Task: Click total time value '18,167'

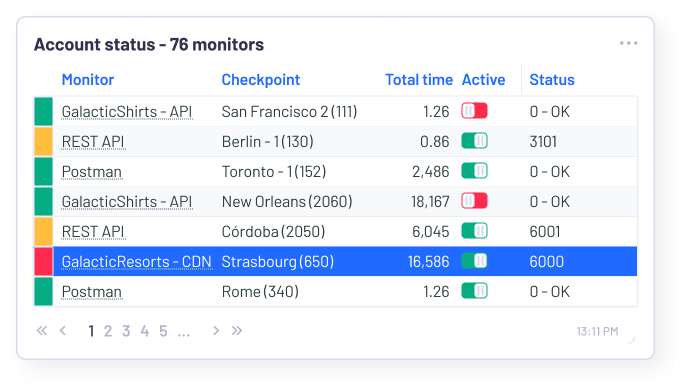Action: [430, 201]
